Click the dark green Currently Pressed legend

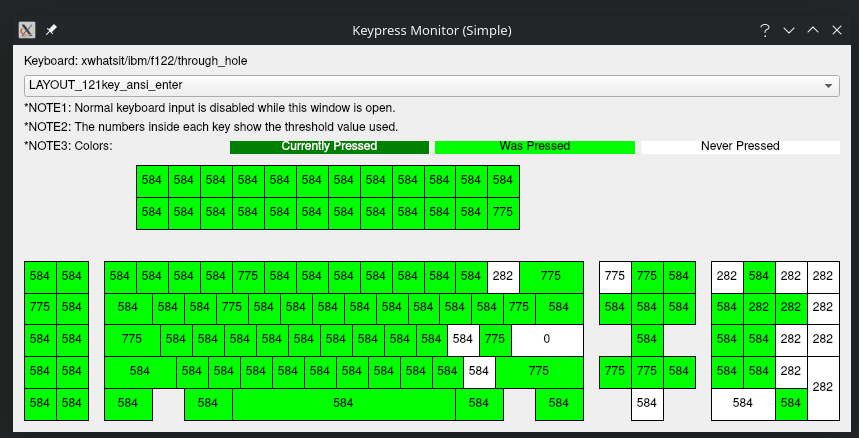329,146
